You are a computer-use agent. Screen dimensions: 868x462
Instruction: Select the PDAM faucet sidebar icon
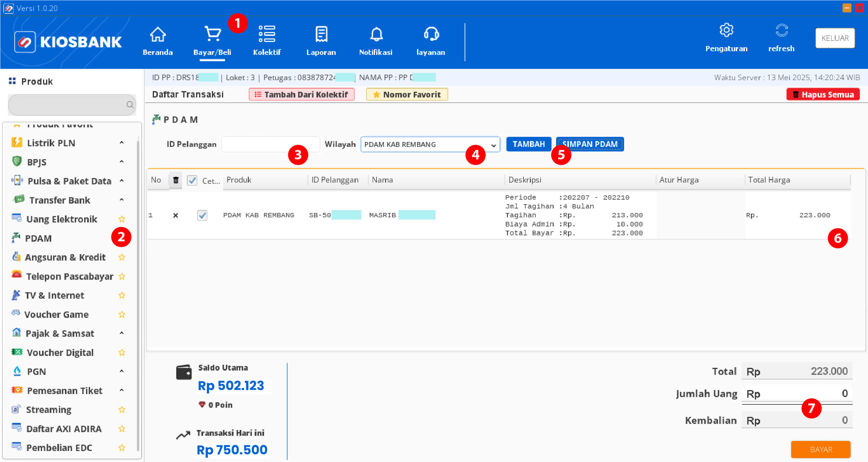16,237
